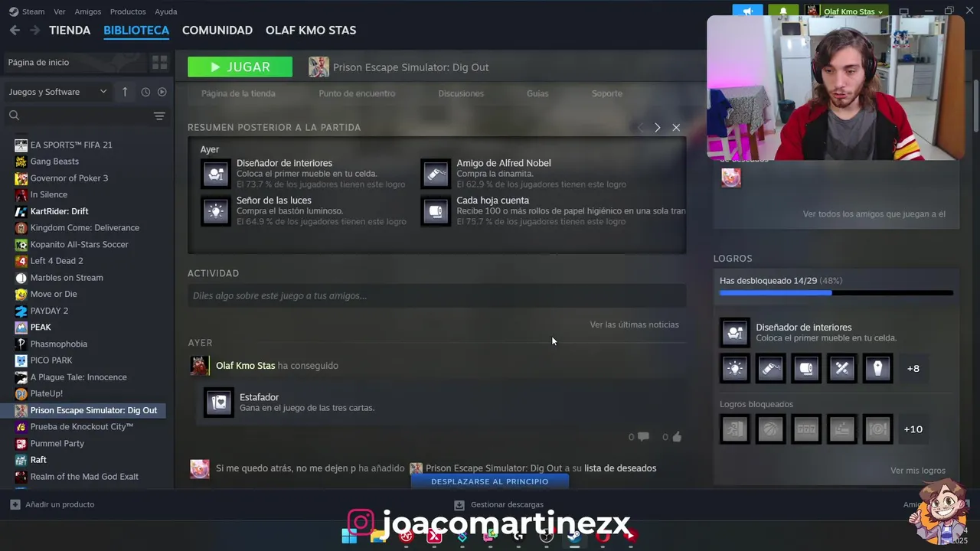The height and width of the screenshot is (551, 980).
Task: Open Juegos y Software dropdown
Action: pos(58,92)
